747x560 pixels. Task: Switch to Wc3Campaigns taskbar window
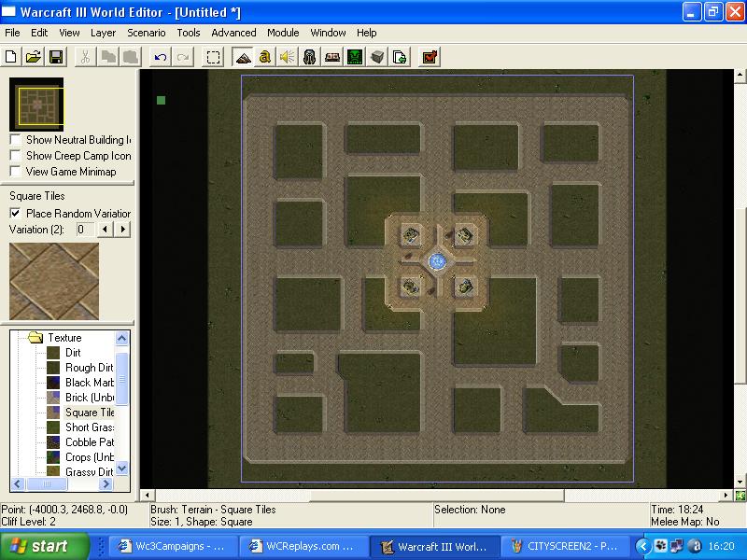[174, 546]
